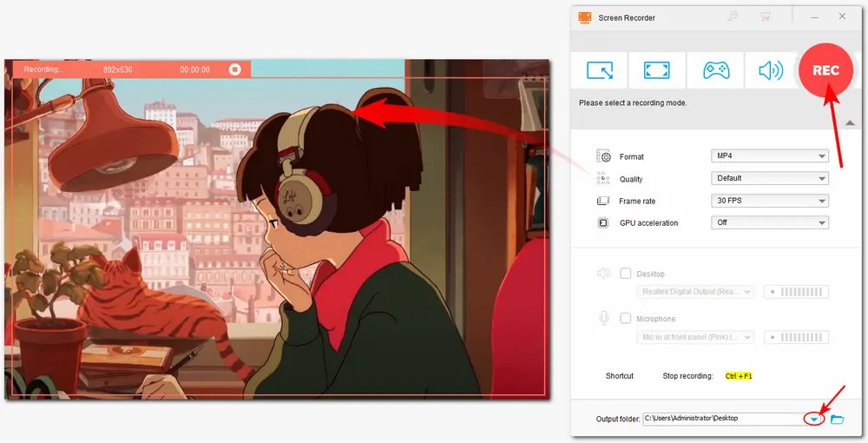Adjust the Desktop volume slider
The height and width of the screenshot is (443, 868).
(x=796, y=292)
